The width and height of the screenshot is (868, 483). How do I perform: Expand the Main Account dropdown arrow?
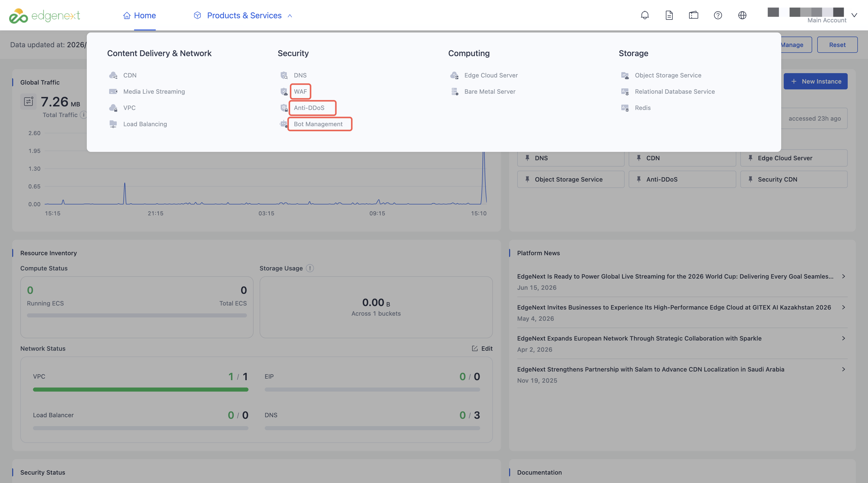click(854, 15)
